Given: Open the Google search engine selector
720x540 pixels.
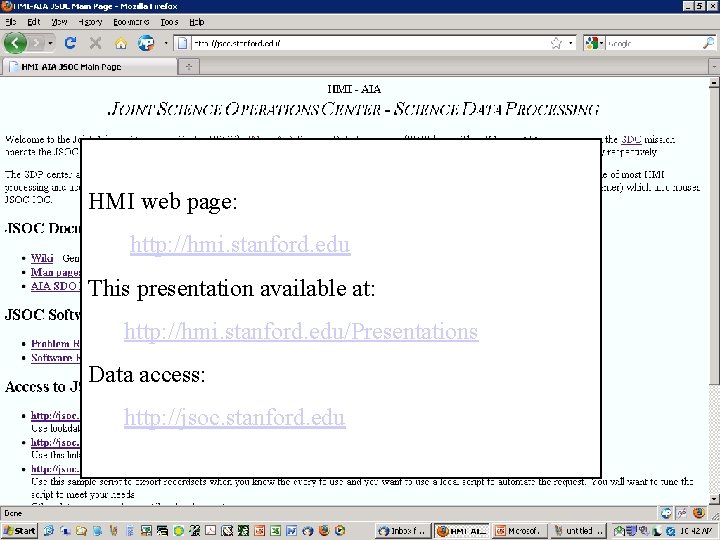Looking at the screenshot, I should pos(594,43).
